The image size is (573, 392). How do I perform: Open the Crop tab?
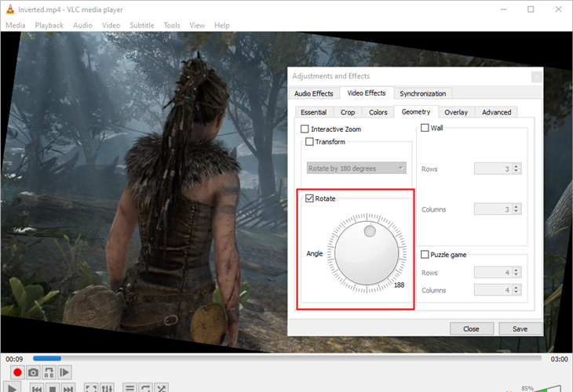[348, 112]
